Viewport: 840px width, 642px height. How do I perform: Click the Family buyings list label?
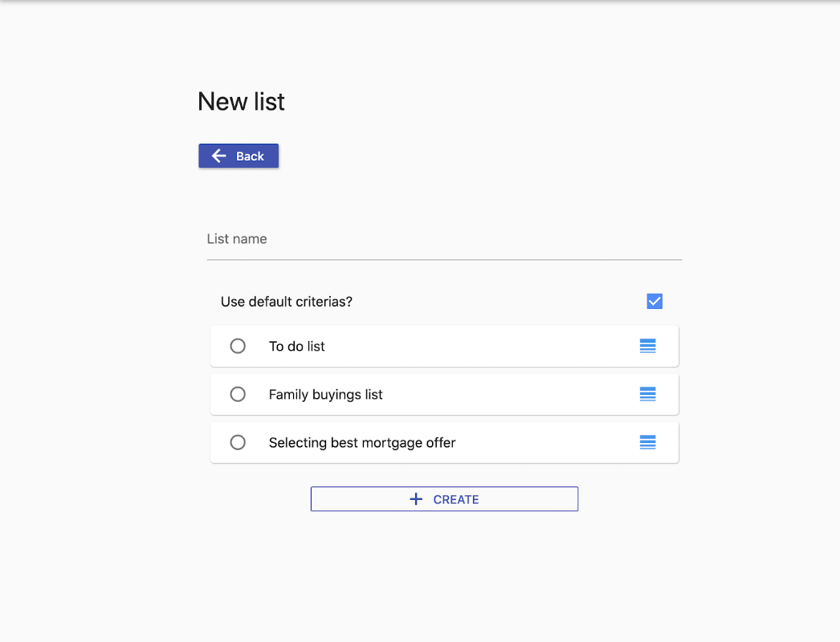coord(325,395)
